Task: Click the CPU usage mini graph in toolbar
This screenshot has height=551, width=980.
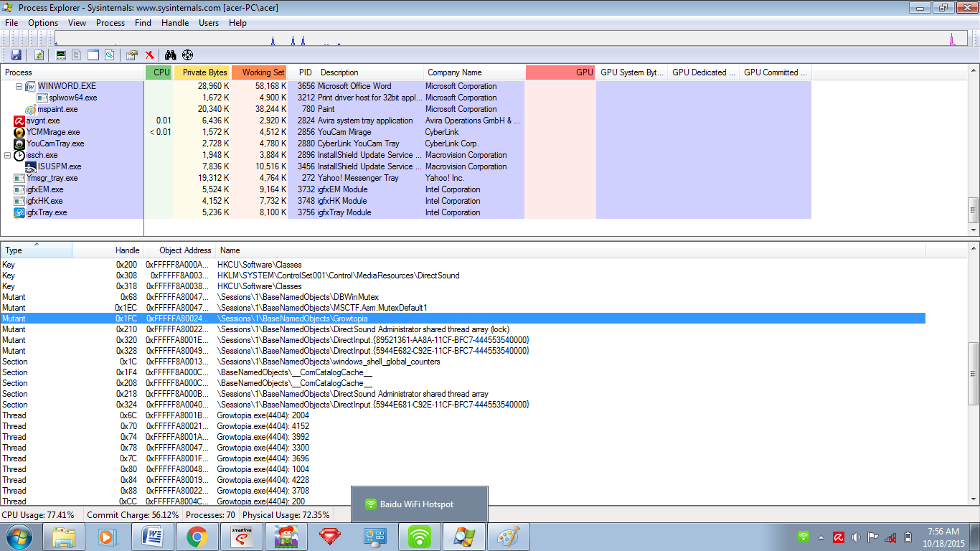Action: 510,39
